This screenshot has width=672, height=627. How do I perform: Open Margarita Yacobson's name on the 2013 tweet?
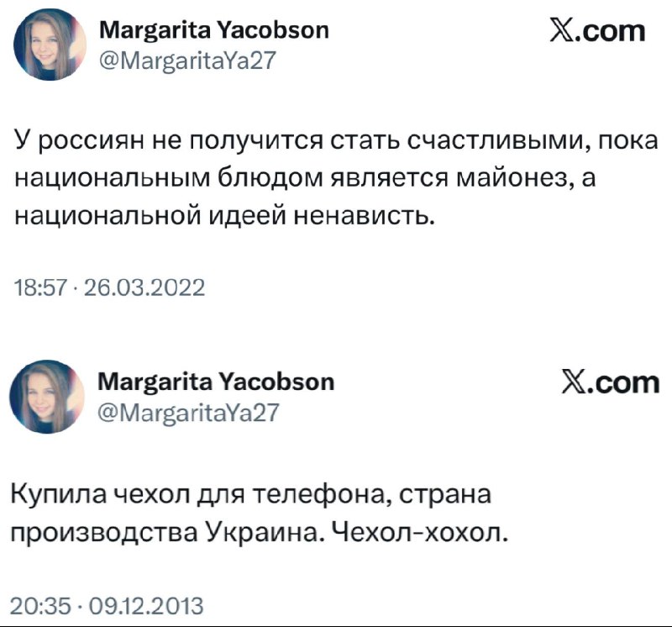tap(217, 382)
